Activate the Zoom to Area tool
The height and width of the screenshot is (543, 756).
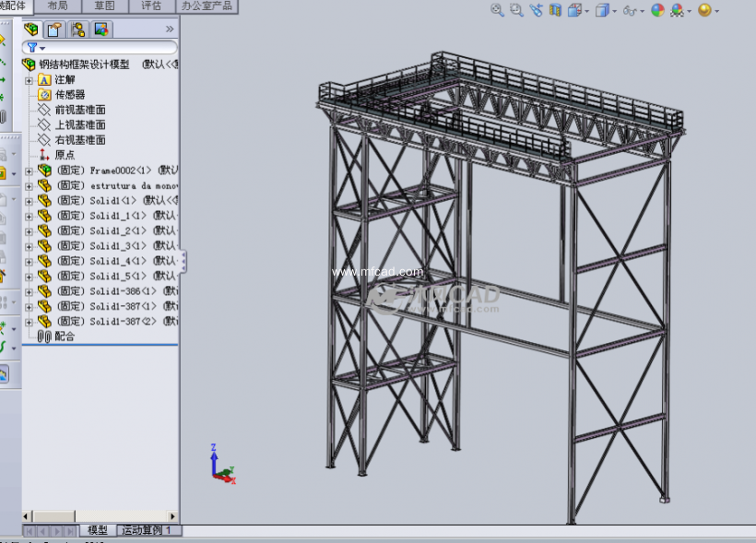(x=516, y=11)
